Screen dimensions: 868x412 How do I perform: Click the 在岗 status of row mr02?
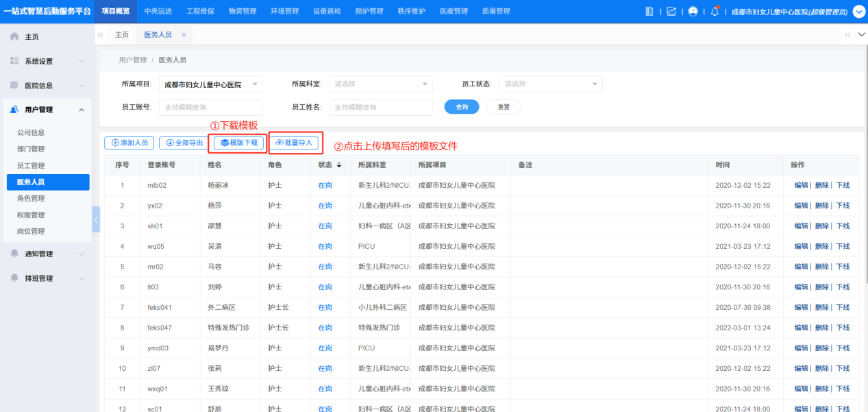tap(325, 267)
